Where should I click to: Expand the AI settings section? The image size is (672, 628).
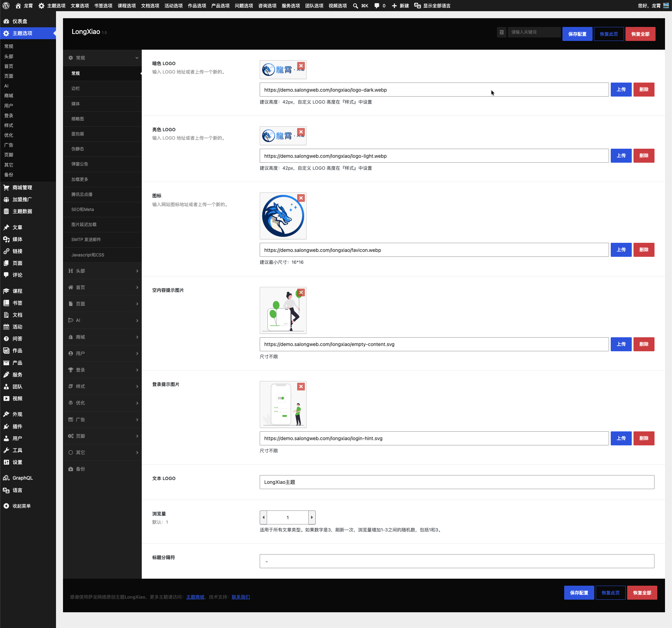[102, 320]
